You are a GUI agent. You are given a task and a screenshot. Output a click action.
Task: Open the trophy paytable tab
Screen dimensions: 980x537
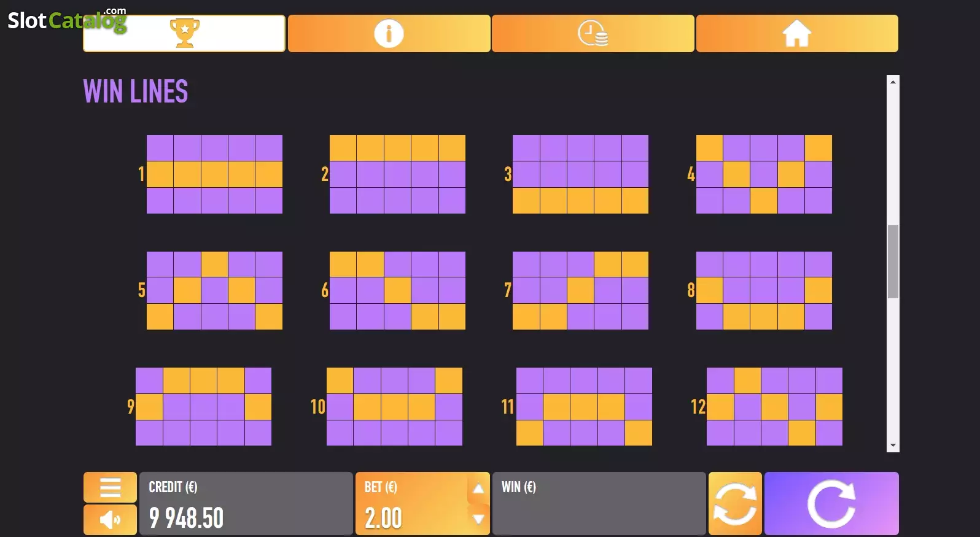pos(184,33)
